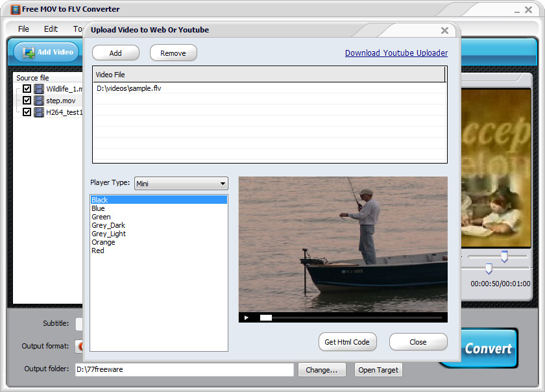Click the step.mov film icon
The width and height of the screenshot is (545, 392).
39,101
